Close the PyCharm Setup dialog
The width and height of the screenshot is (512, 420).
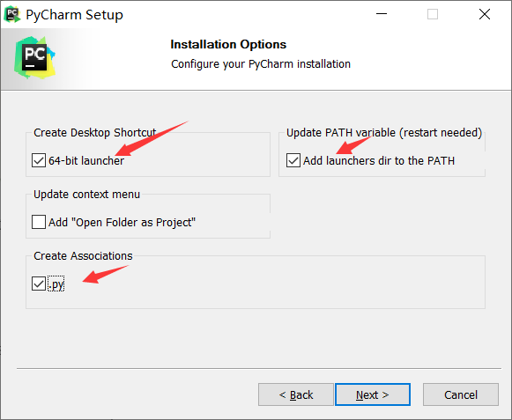click(485, 14)
